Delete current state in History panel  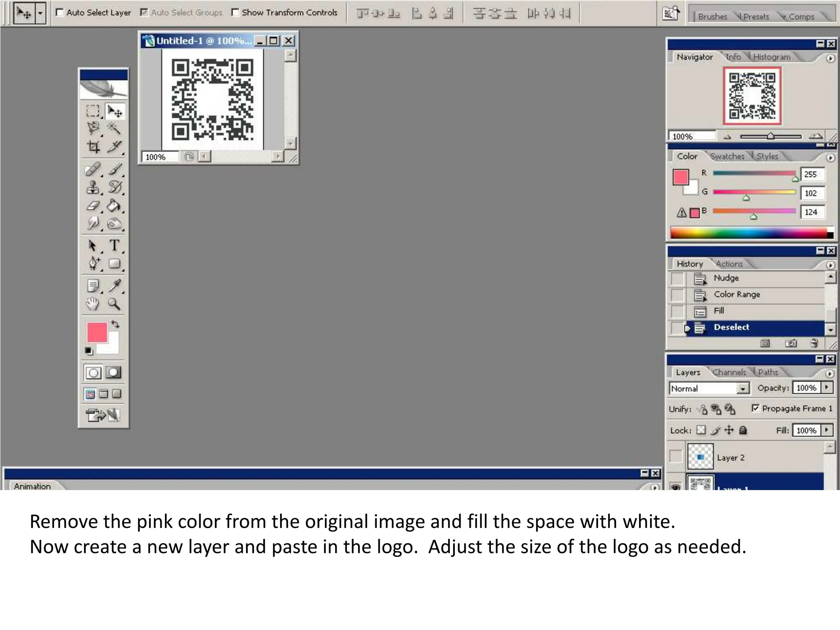pyautogui.click(x=814, y=343)
